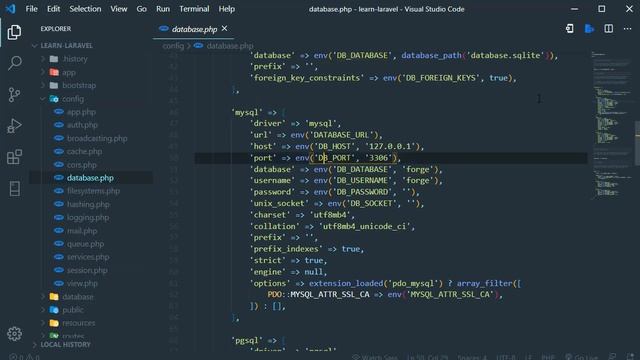
Task: Open the editor More Actions menu
Action: point(627,29)
